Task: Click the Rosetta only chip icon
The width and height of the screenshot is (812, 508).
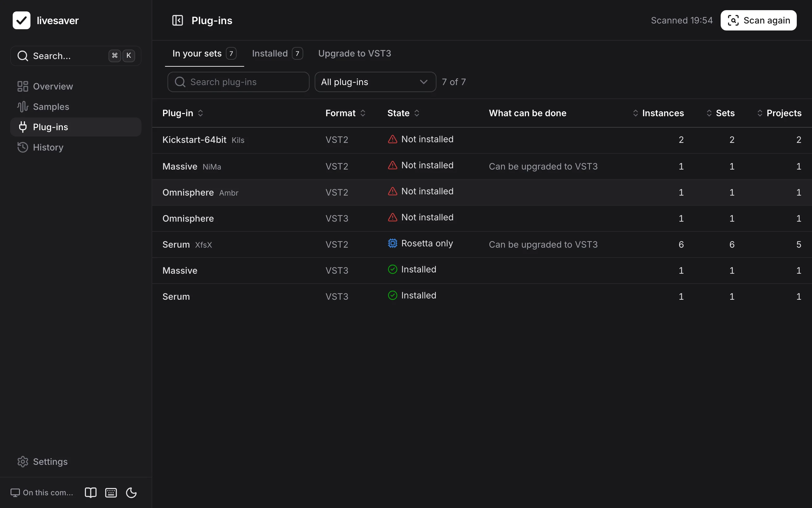Action: pyautogui.click(x=393, y=243)
